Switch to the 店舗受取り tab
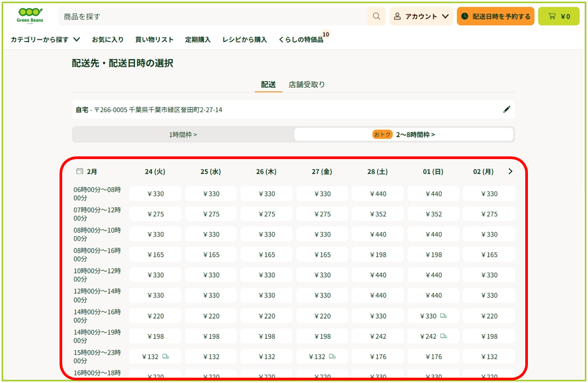This screenshot has height=383, width=588. [x=307, y=85]
